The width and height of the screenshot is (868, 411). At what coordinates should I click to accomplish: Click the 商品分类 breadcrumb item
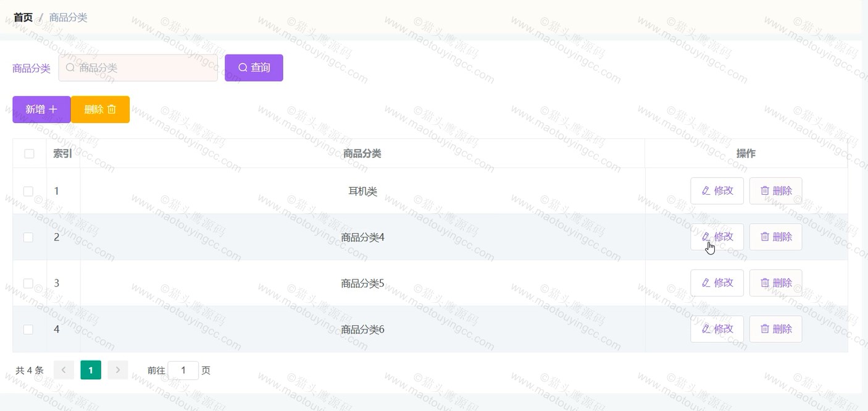68,17
